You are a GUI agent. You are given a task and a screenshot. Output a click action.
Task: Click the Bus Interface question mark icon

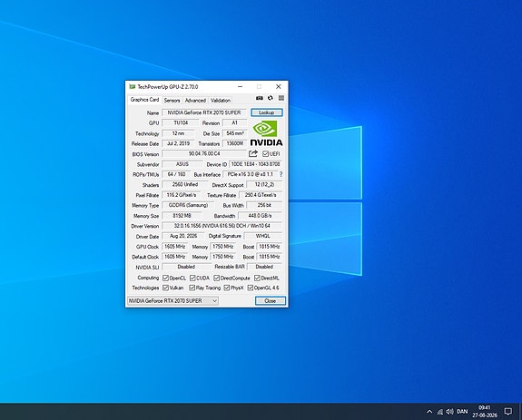(281, 174)
